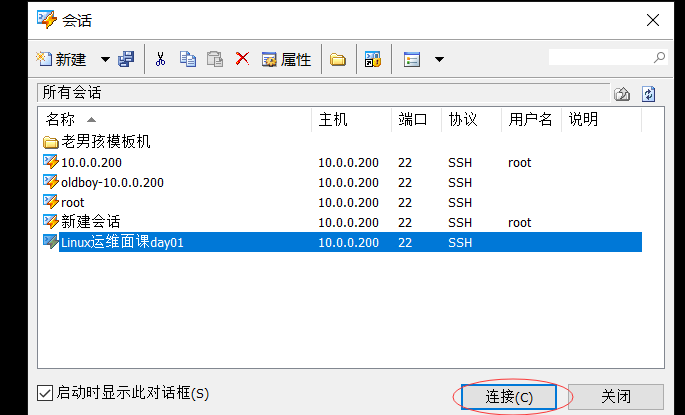Click the Linux运维面课day01 session icon
Screen dimensions: 685x415
[x=51, y=242]
